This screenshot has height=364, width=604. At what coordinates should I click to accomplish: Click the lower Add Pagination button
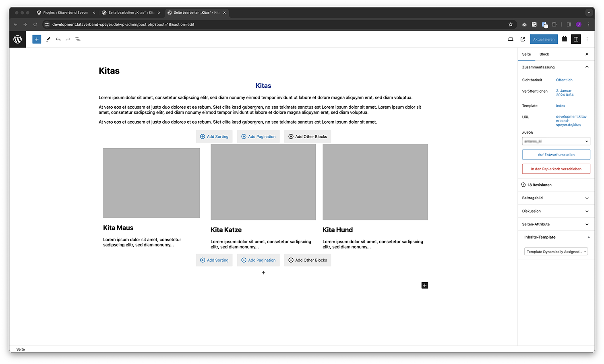(x=258, y=260)
